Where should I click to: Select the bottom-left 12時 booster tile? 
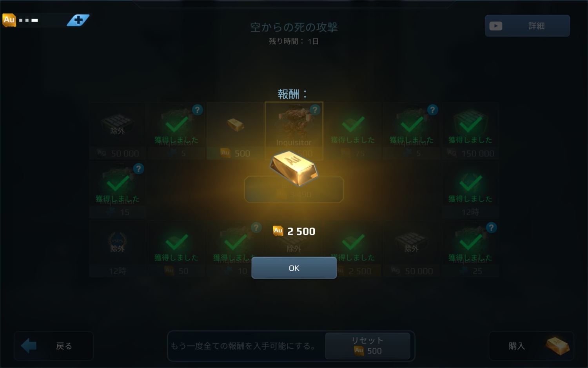pyautogui.click(x=118, y=249)
